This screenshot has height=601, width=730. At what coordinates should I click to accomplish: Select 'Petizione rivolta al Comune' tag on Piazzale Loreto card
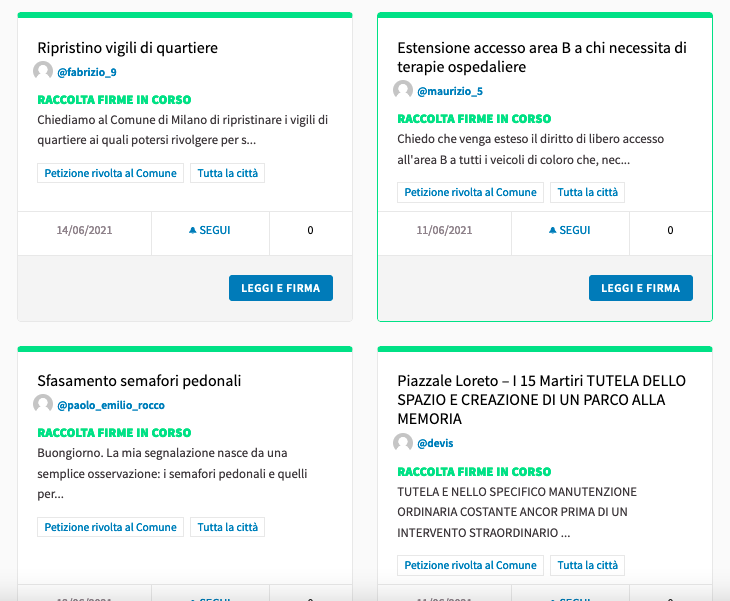pos(470,565)
